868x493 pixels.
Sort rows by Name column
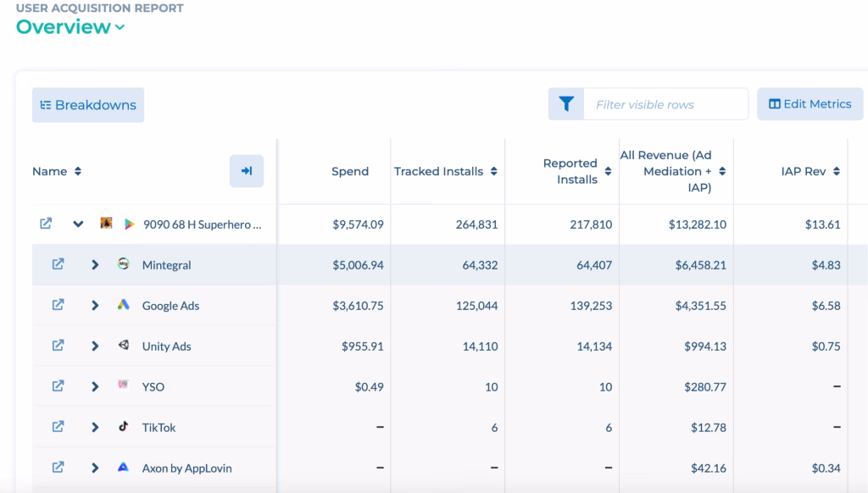(78, 171)
